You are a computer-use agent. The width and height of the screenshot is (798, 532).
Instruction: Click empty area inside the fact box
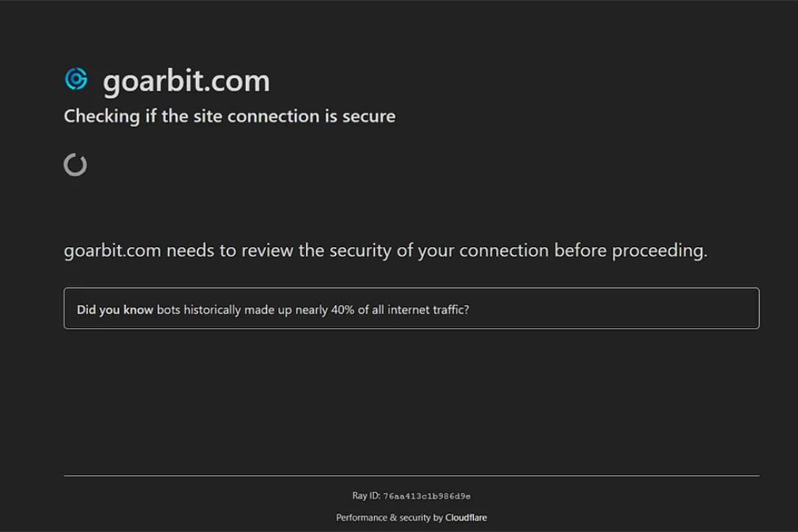[611, 309]
